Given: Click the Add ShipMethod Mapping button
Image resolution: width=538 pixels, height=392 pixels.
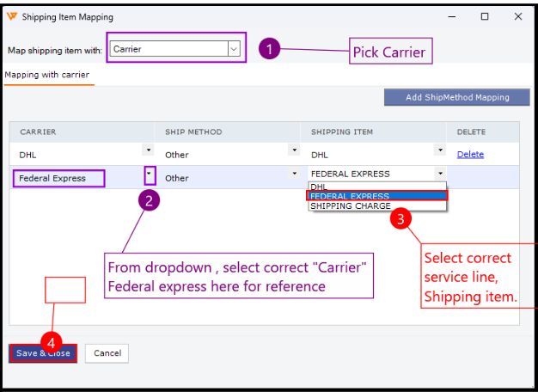Looking at the screenshot, I should click(456, 97).
